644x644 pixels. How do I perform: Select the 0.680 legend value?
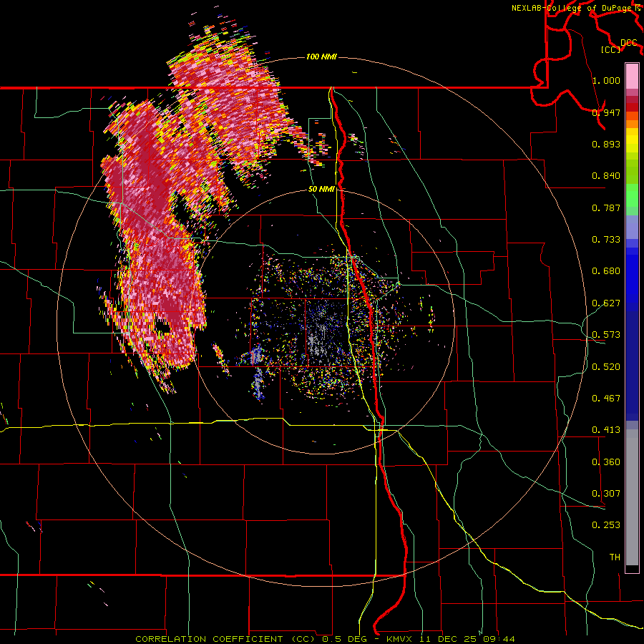tap(606, 271)
